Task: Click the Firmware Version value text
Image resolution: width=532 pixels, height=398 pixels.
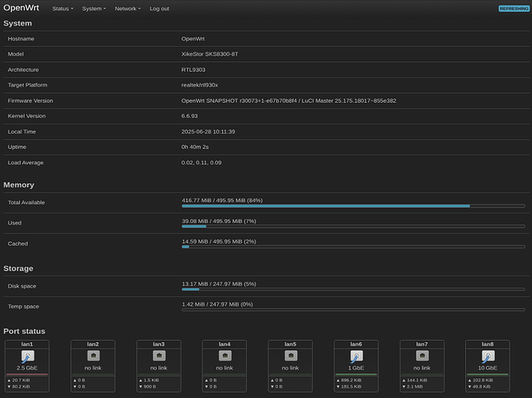Action: (x=288, y=101)
